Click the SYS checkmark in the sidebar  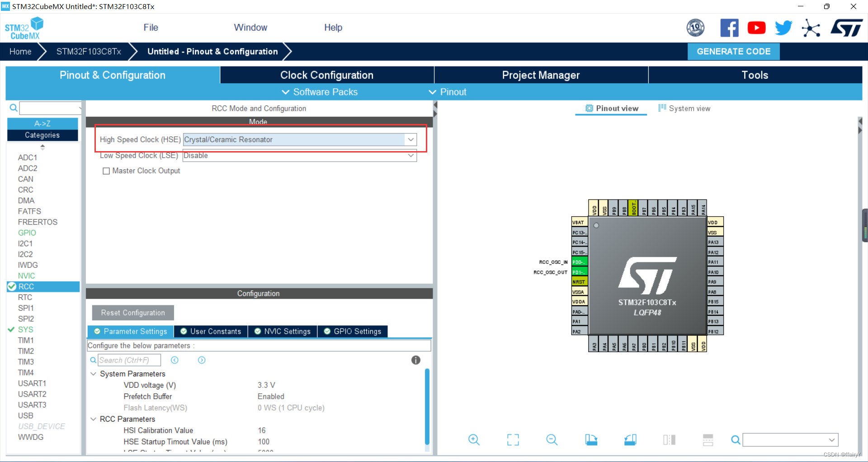tap(11, 329)
